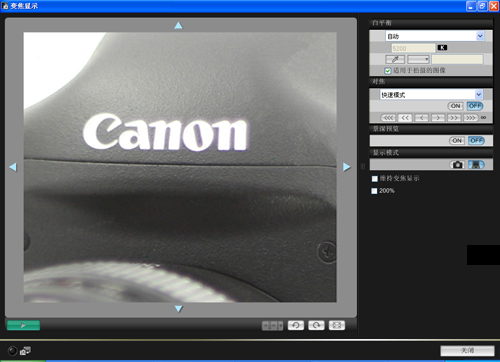Select the camera display mode icon

458,165
